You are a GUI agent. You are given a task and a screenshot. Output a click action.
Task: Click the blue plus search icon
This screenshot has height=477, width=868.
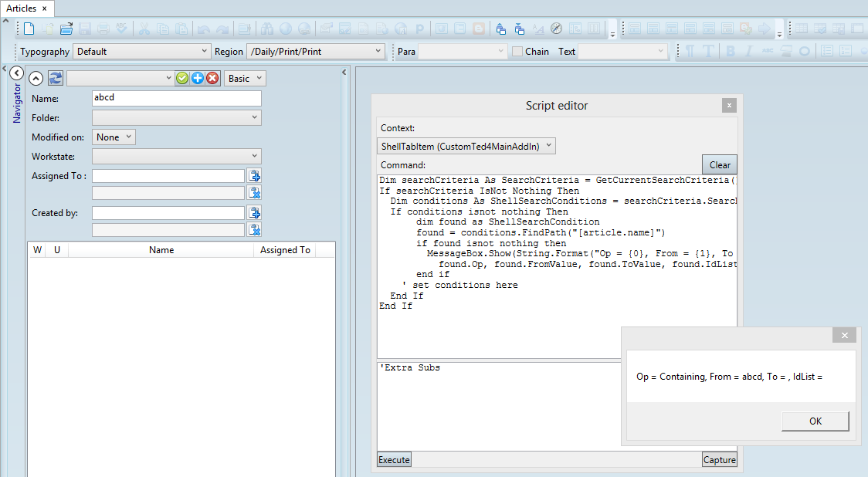[x=198, y=79]
